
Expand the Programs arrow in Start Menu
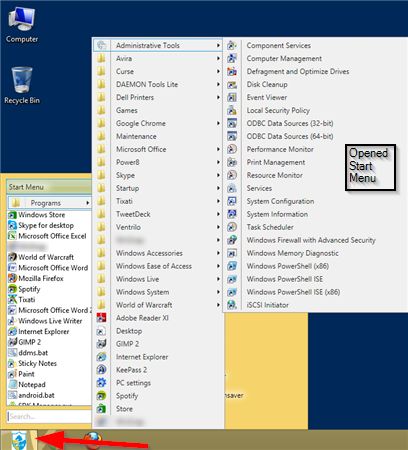click(87, 203)
